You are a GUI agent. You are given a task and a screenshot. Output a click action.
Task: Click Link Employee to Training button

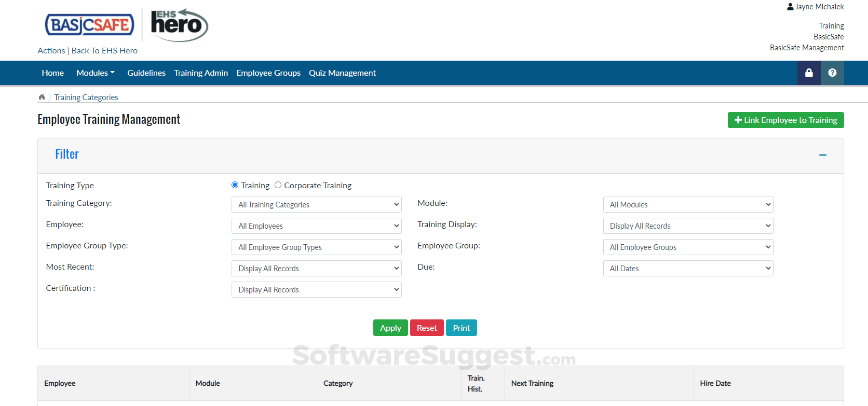[x=786, y=120]
